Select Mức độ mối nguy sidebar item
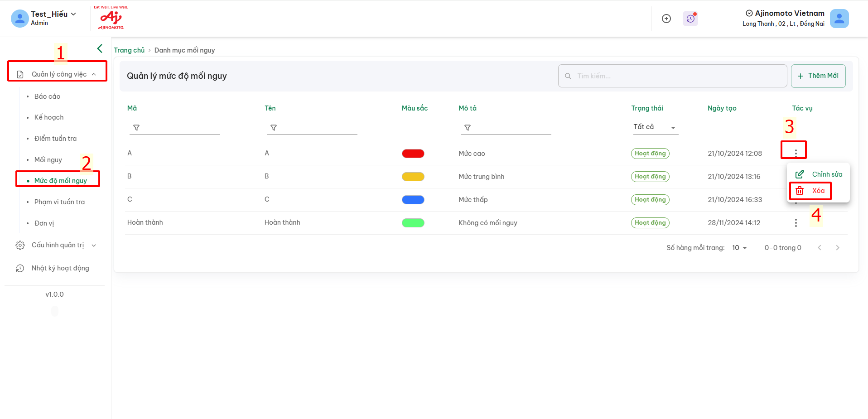 coord(61,181)
